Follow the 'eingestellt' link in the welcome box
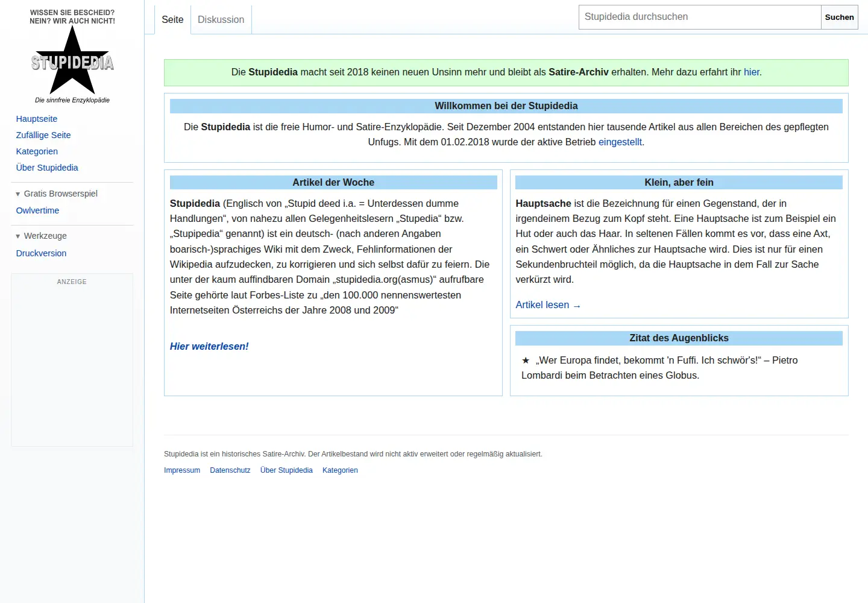 [620, 142]
